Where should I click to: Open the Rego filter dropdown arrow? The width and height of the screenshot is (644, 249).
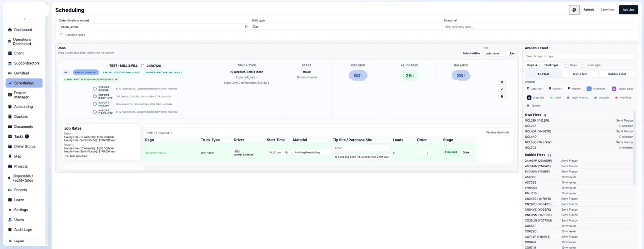point(566,65)
